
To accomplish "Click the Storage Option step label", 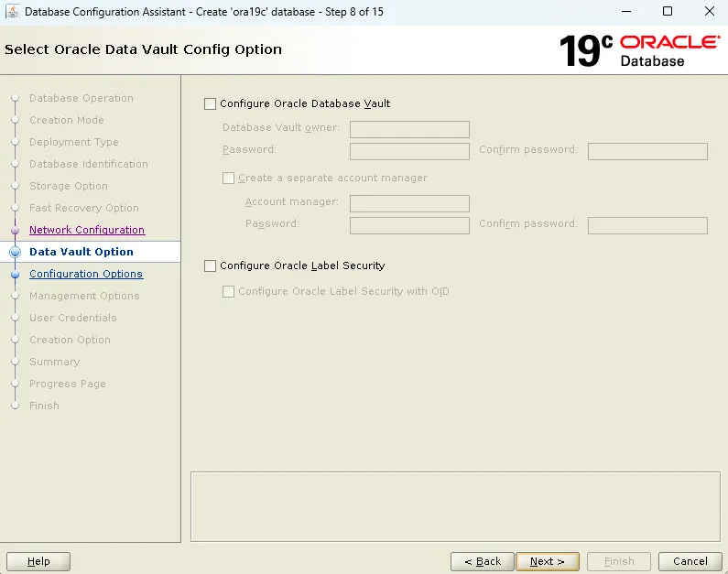I will tap(69, 186).
